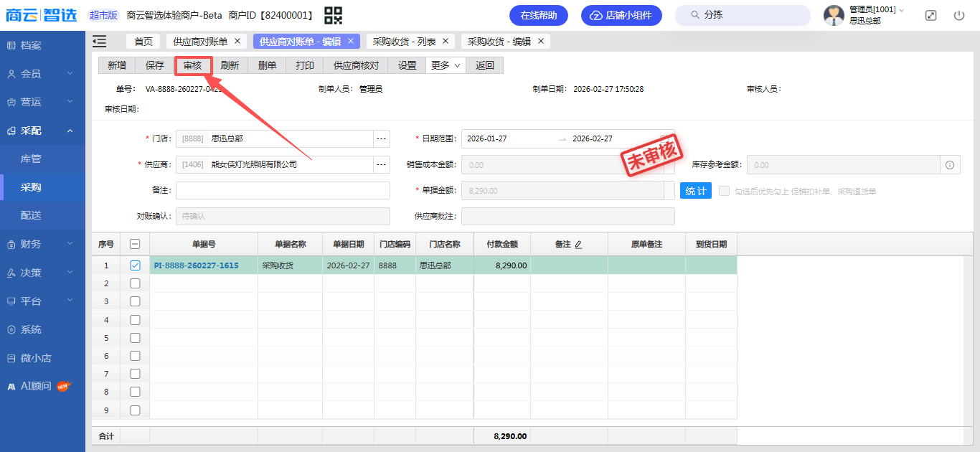Click the power logout icon
The width and height of the screenshot is (980, 452).
tap(959, 15)
